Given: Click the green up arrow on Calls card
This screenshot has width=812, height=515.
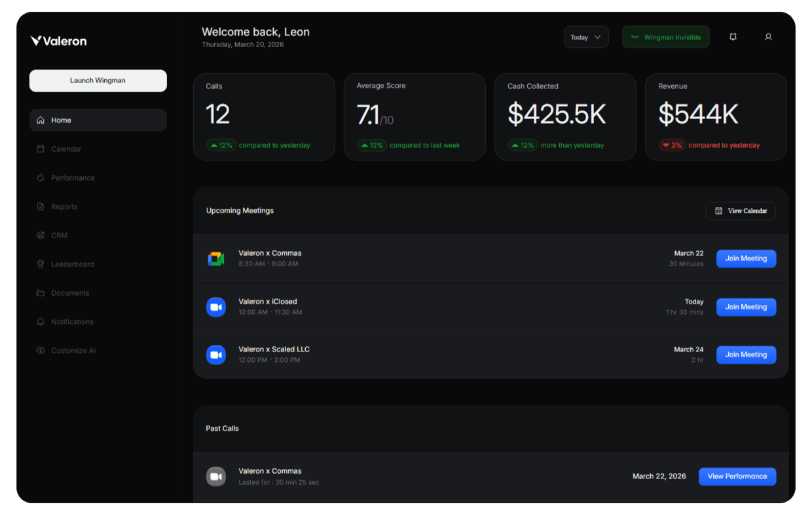Looking at the screenshot, I should point(213,145).
